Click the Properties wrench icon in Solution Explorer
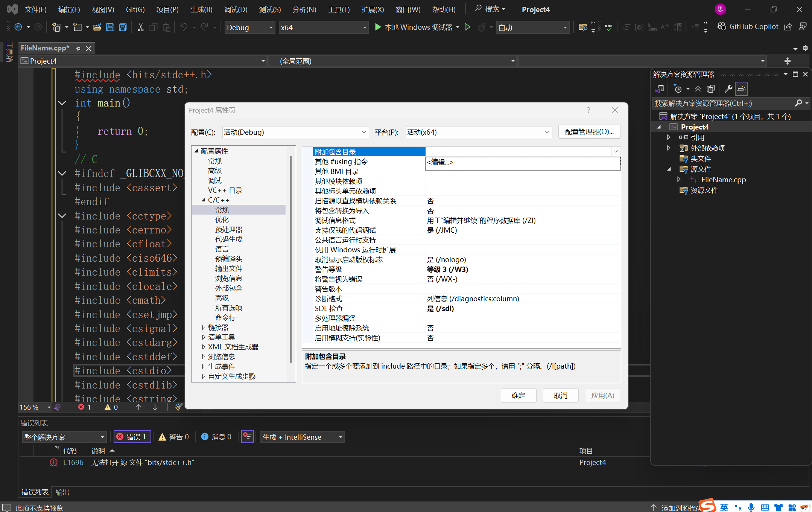812x512 pixels. coord(728,89)
